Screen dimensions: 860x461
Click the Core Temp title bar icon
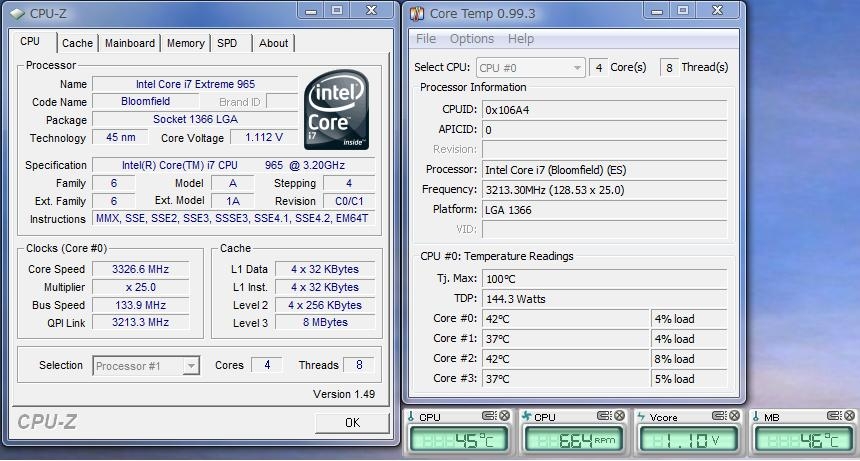click(x=417, y=14)
